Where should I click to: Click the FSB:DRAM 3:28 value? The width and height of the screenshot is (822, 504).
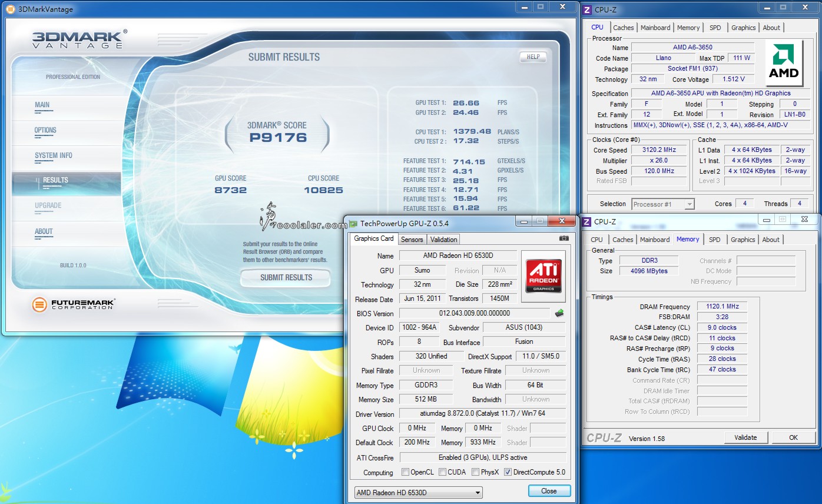pyautogui.click(x=722, y=317)
